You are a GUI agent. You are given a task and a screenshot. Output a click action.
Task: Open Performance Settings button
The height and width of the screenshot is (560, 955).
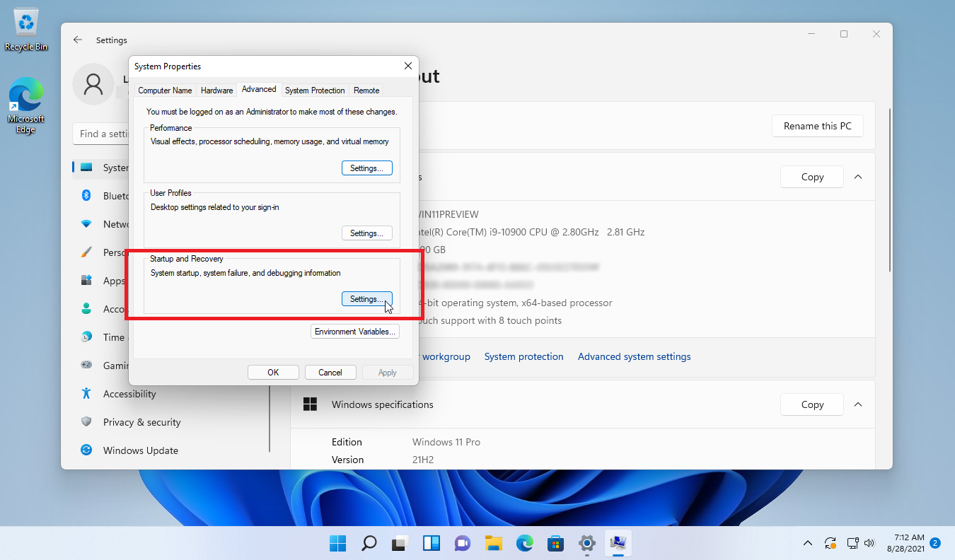point(366,168)
